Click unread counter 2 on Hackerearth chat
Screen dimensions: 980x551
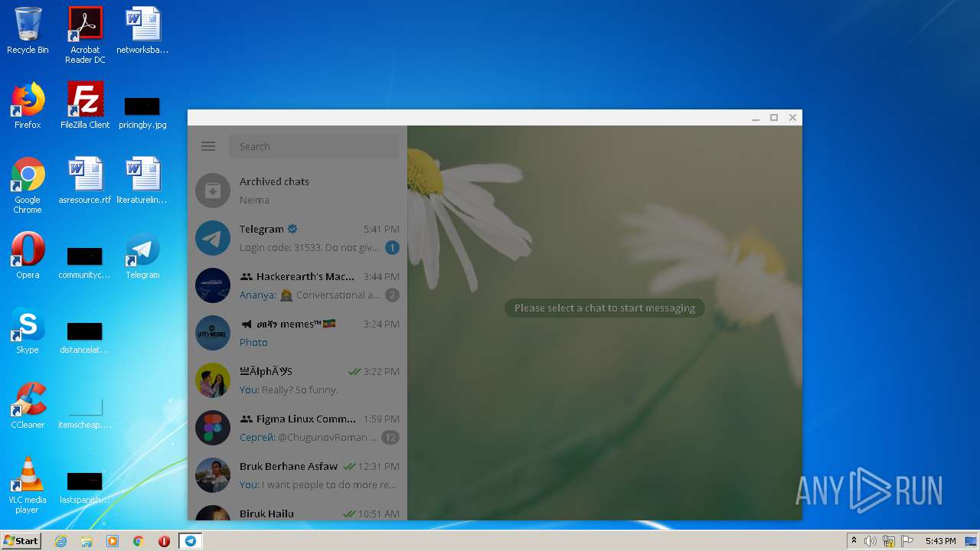392,295
